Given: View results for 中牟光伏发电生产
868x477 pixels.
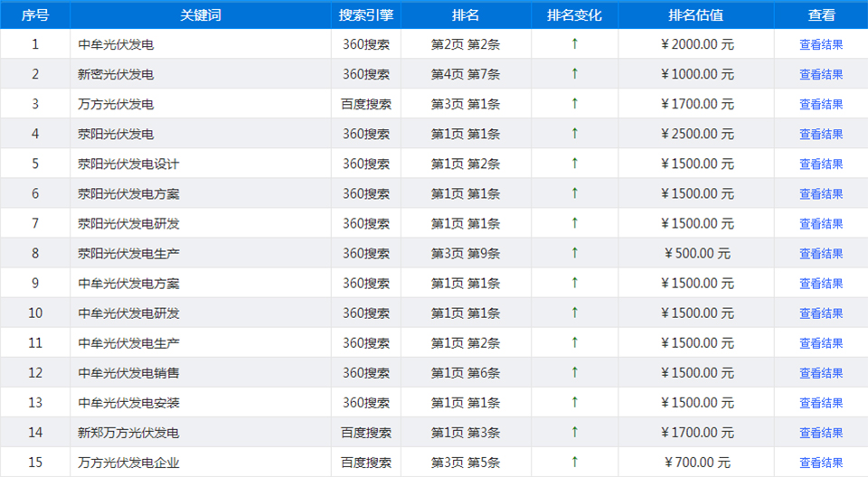Looking at the screenshot, I should click(821, 343).
